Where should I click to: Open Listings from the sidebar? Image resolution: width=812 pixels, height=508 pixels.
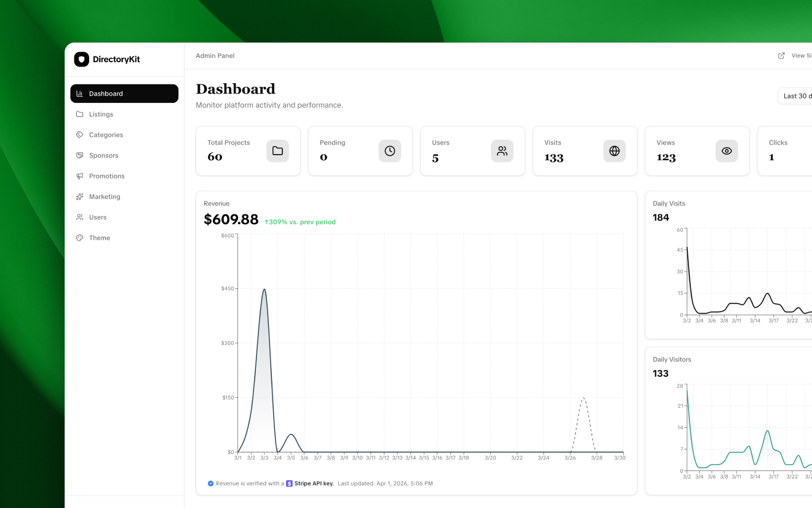click(101, 115)
